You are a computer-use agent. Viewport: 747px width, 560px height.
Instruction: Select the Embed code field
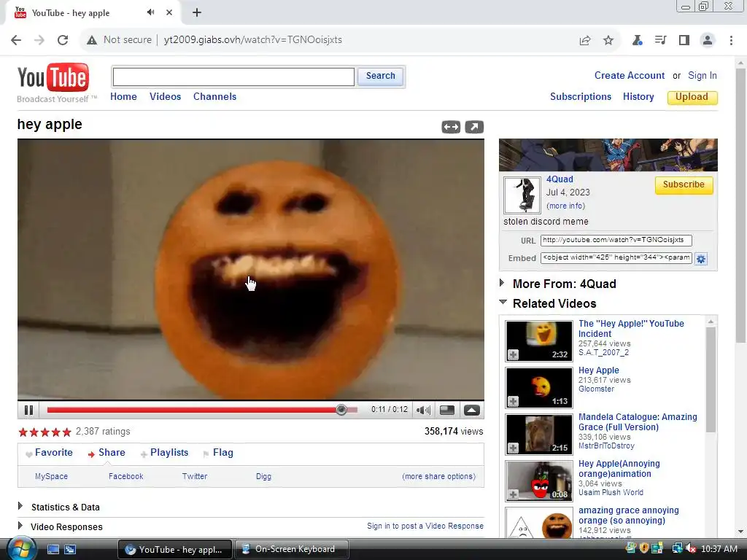[616, 257]
